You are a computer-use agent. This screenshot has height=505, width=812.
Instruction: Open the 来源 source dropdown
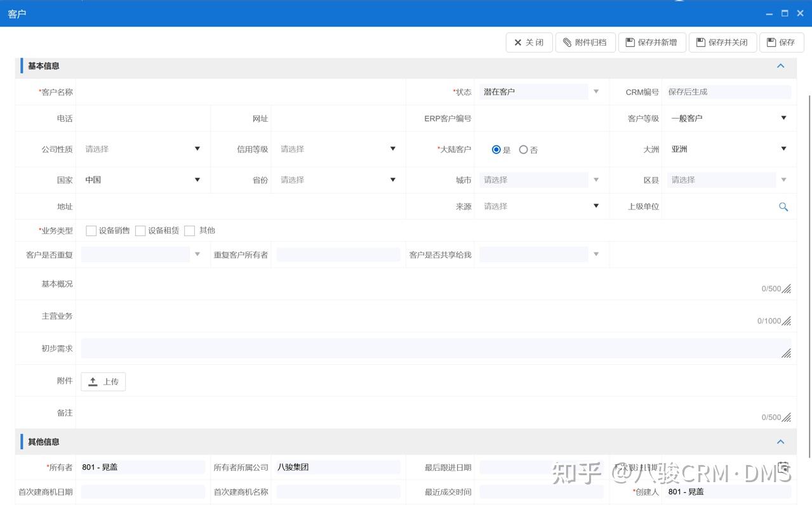595,206
